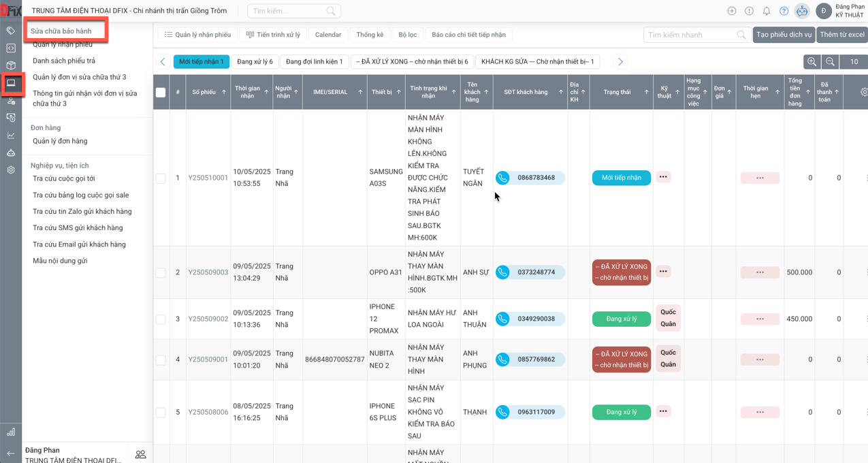Check the row for Y250509003
The height and width of the screenshot is (463, 868).
coord(161,272)
